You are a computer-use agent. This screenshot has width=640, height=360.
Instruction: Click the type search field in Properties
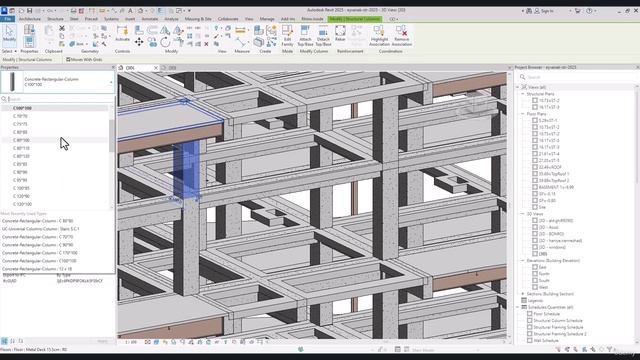57,99
